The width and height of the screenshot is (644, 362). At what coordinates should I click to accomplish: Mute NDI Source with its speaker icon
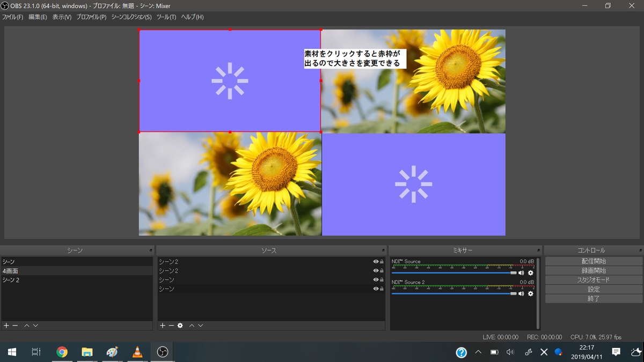tap(521, 273)
